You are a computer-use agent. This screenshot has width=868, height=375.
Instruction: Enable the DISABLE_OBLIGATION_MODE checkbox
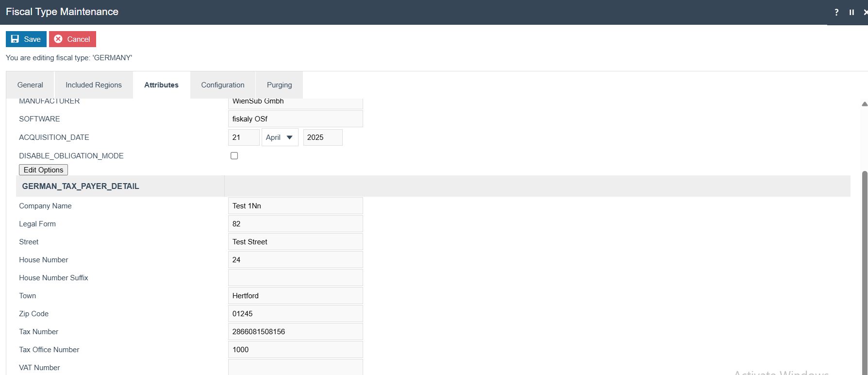pyautogui.click(x=234, y=156)
